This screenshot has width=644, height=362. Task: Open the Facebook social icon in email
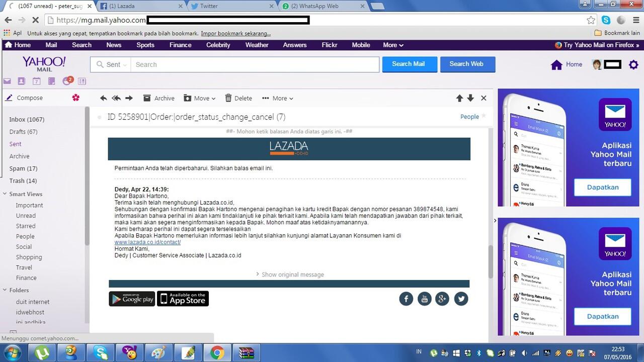406,299
